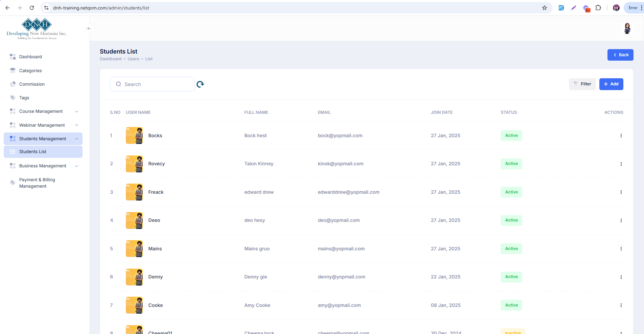Viewport: 644px width, 334px height.
Task: Click the Add student button
Action: 611,84
